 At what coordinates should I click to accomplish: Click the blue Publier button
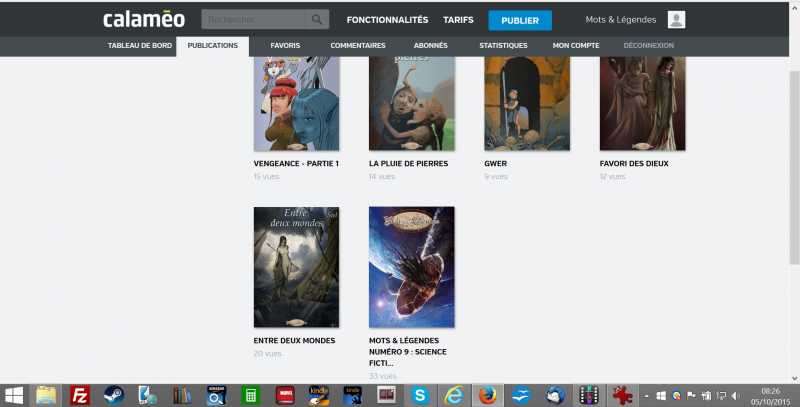coord(519,20)
